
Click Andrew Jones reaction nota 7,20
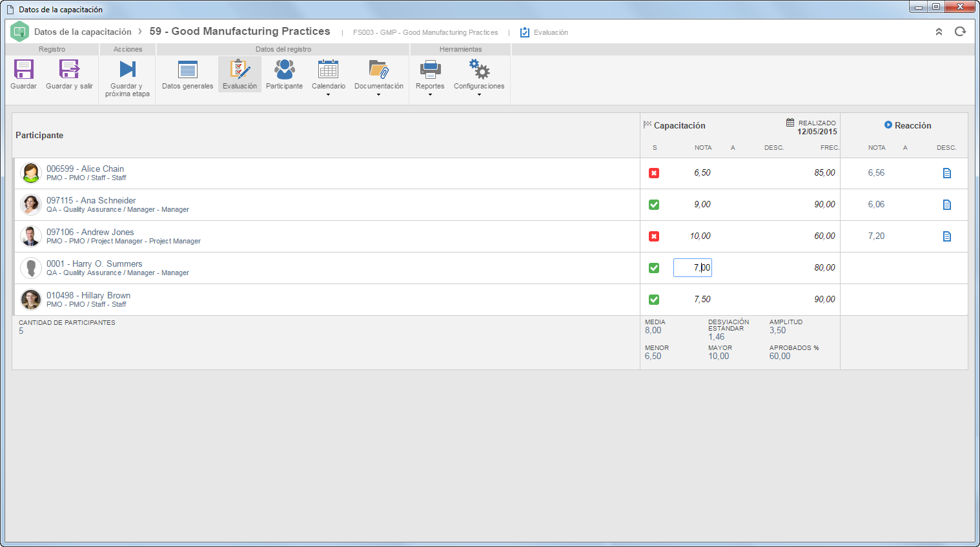(876, 236)
